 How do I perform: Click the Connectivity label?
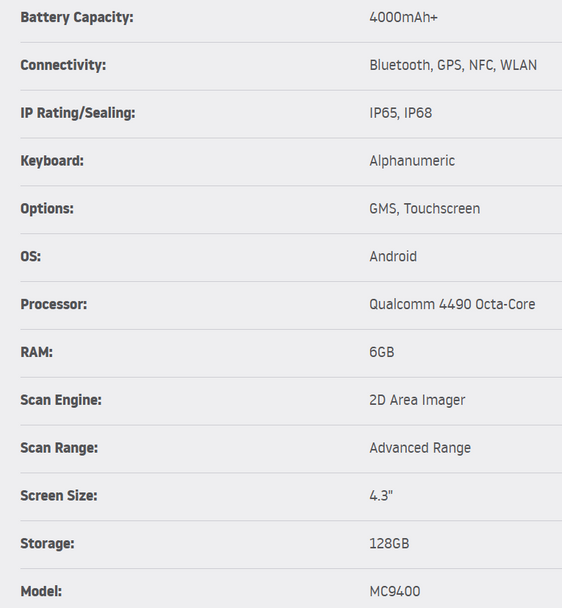(63, 65)
